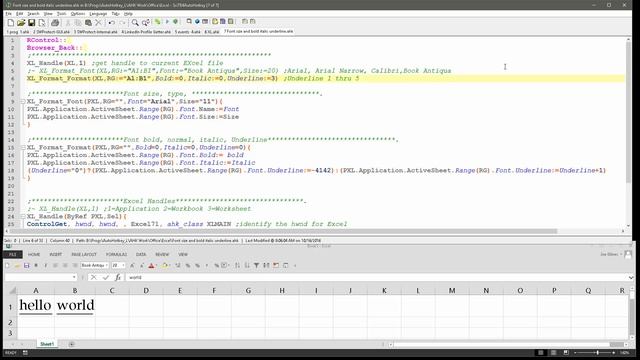The width and height of the screenshot is (640, 360).
Task: Click row header 2 in Excel
Action: 11,322
